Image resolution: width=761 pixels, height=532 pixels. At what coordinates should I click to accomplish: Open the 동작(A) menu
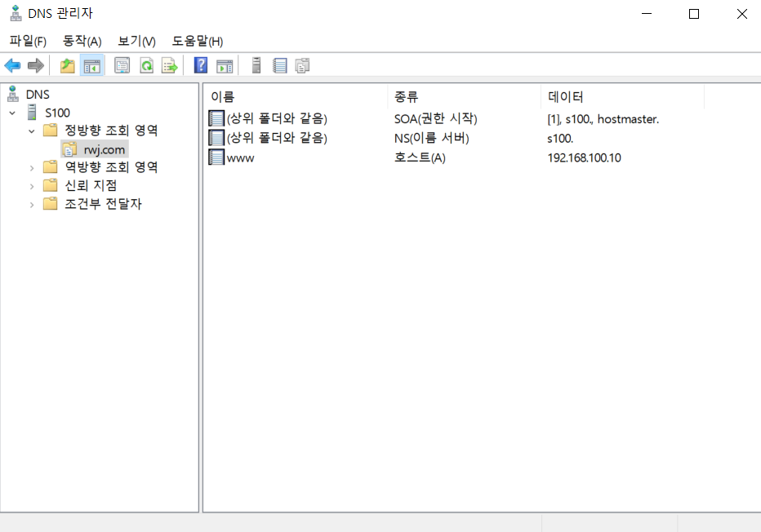(x=82, y=42)
